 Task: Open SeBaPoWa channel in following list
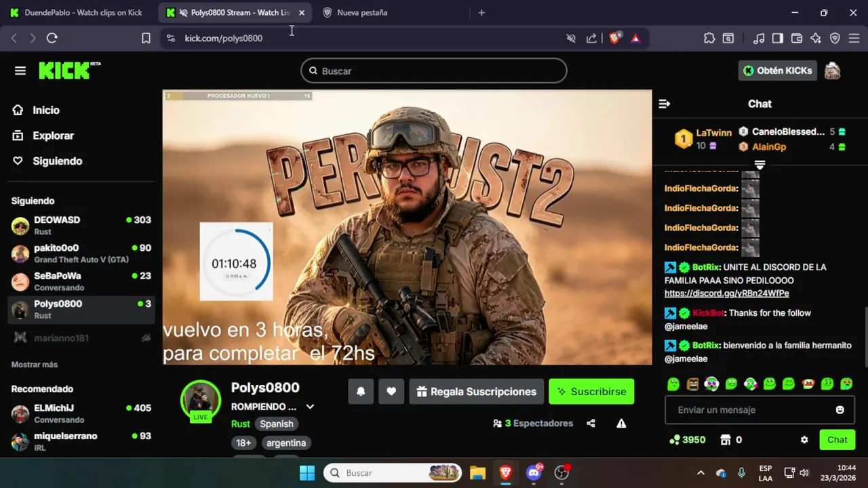[81, 281]
